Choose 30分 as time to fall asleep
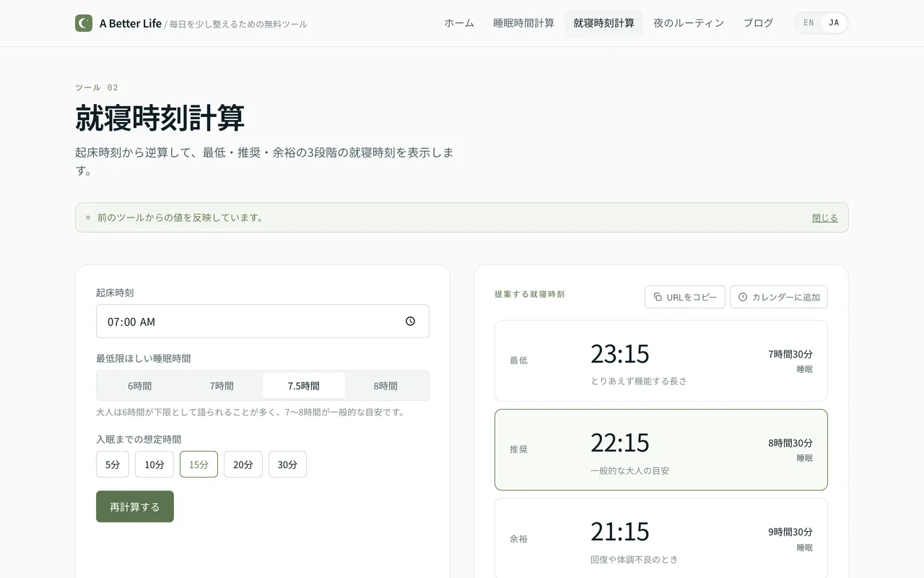Screen dimensions: 924x578 tap(287, 465)
